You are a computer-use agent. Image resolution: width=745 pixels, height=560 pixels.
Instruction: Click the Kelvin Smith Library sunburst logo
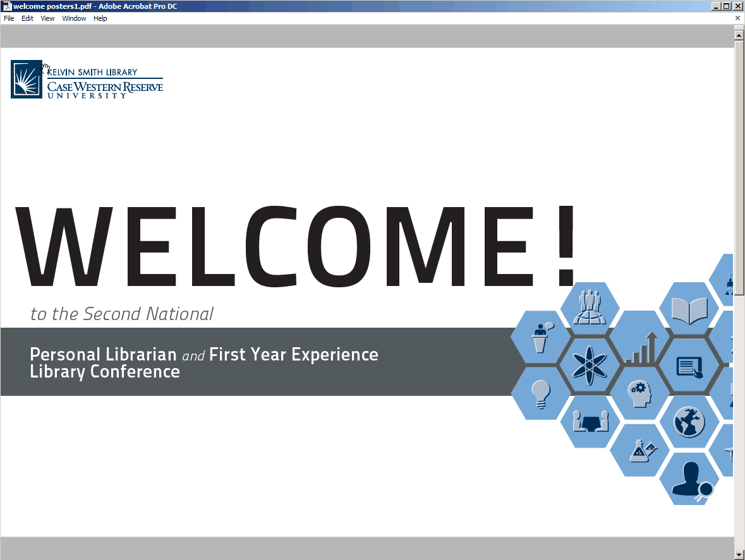27,80
